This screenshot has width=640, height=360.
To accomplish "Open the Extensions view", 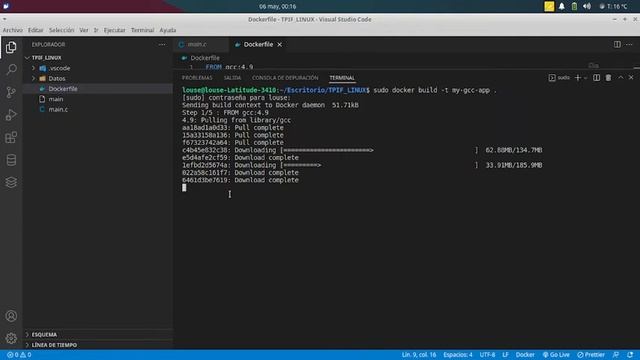I will click(11, 137).
